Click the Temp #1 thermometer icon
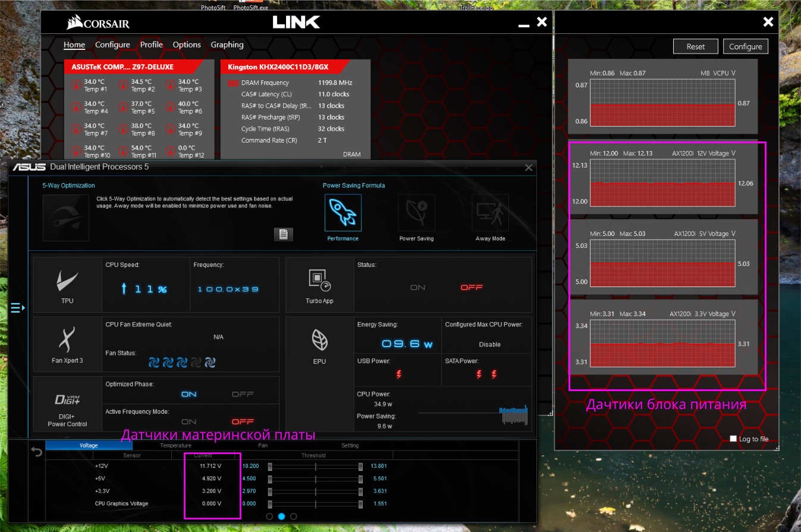This screenshot has width=801, height=532. pos(76,85)
